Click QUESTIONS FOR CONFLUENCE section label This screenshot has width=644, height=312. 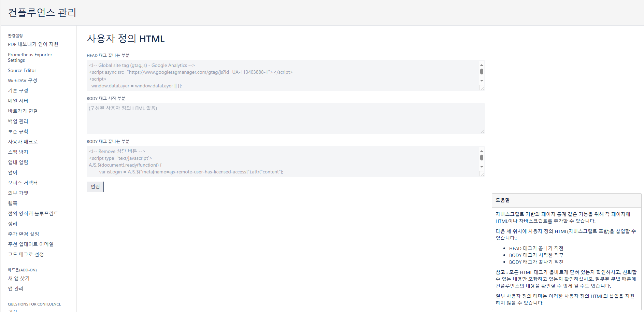(x=34, y=304)
